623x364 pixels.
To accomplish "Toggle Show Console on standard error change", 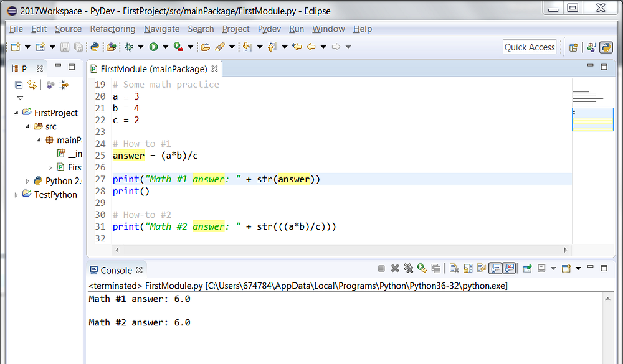I will click(x=509, y=269).
